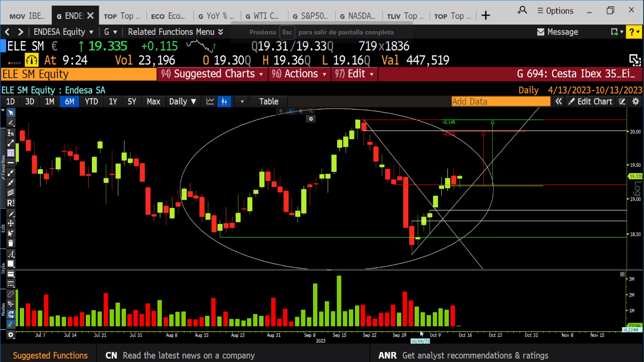
Task: Open the ENDESA Equity security dropdown
Action: click(64, 32)
